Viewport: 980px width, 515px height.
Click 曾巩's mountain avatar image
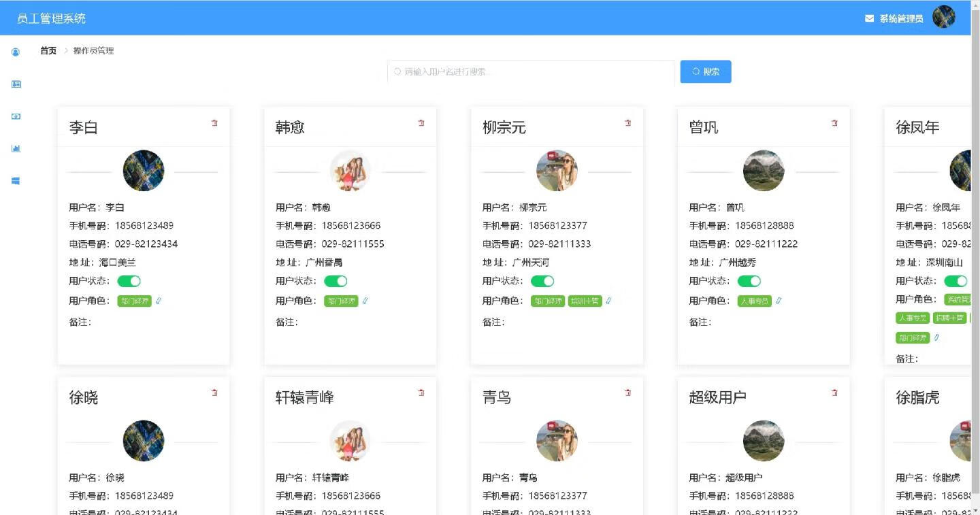pos(764,171)
